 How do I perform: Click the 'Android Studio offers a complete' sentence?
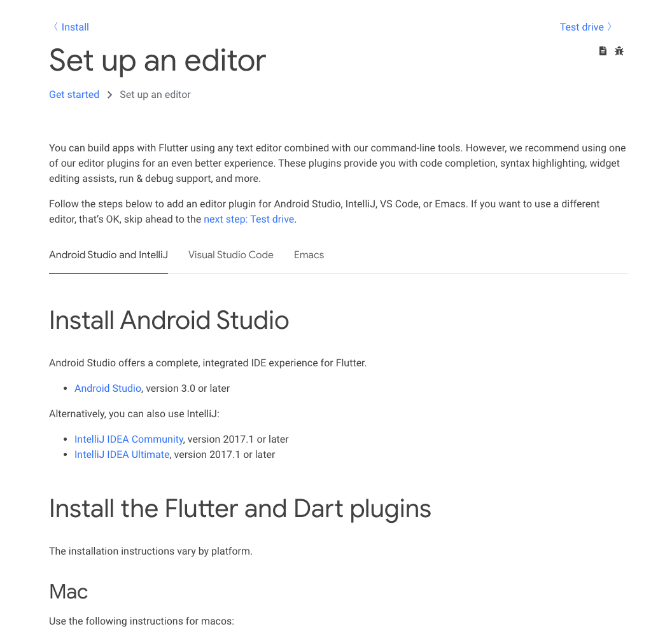(x=208, y=363)
